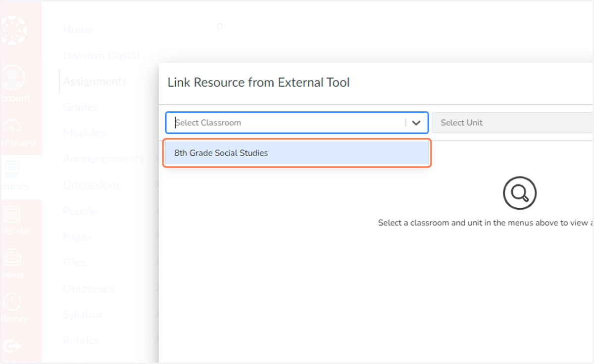Open Outcomes in the course menu
Image resolution: width=594 pixels, height=364 pixels.
coord(88,289)
